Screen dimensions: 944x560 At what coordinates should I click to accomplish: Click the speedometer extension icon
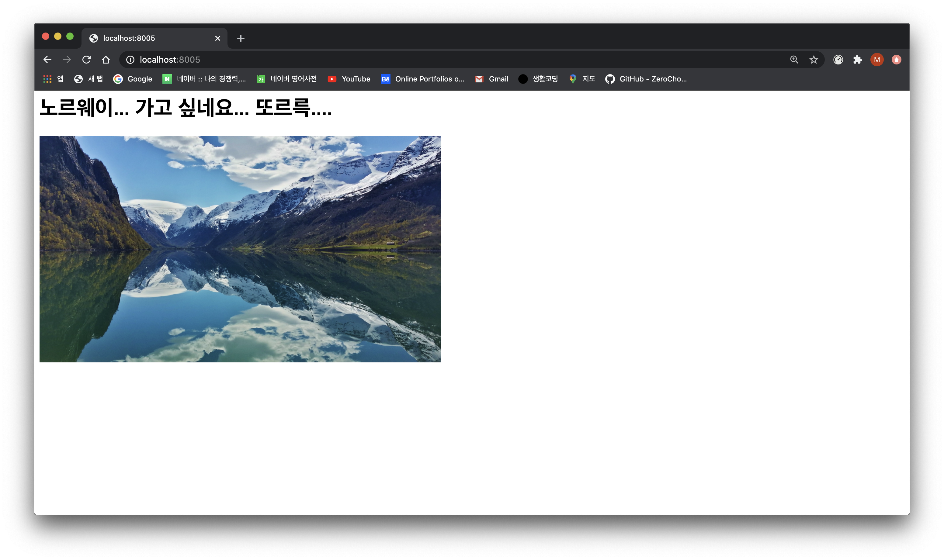tap(838, 60)
